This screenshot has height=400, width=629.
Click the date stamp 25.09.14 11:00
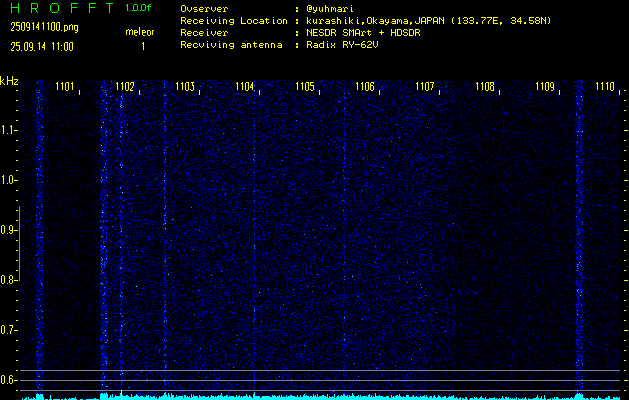click(42, 47)
